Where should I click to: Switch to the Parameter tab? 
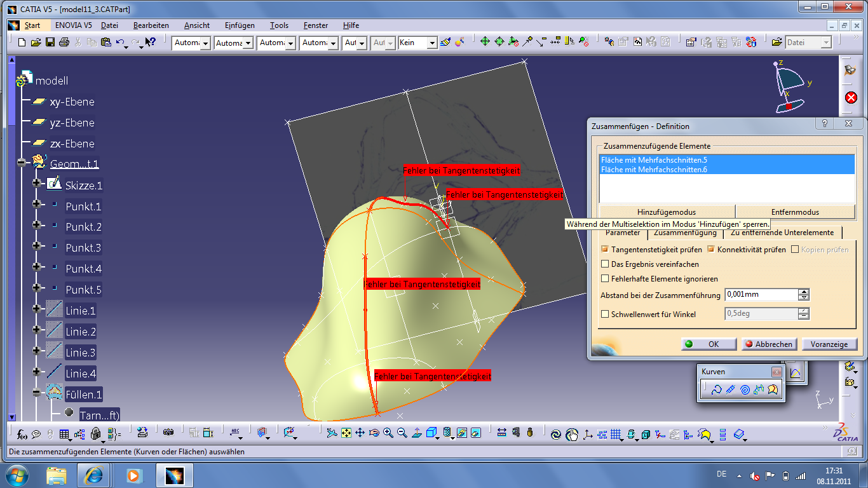pyautogui.click(x=623, y=233)
